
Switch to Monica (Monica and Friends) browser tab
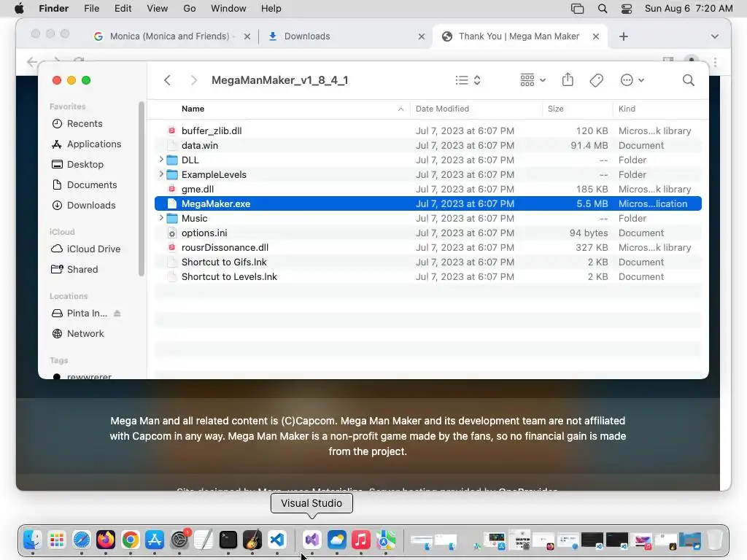point(169,36)
